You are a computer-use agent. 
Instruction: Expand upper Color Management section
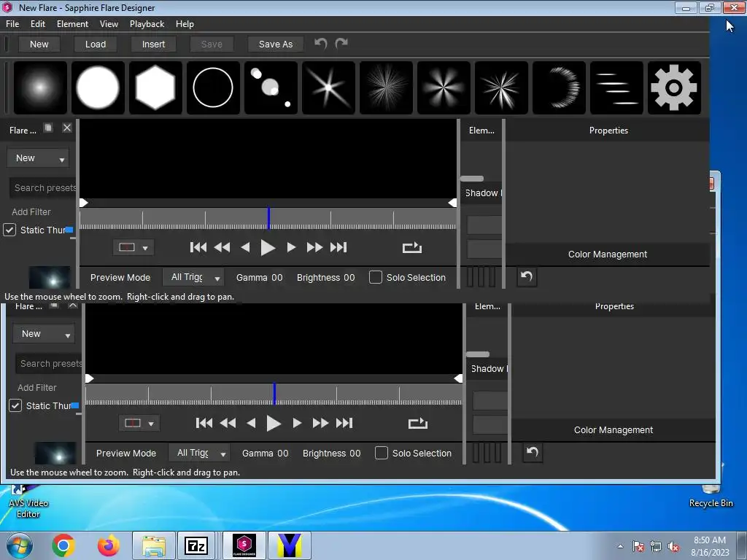pos(608,254)
